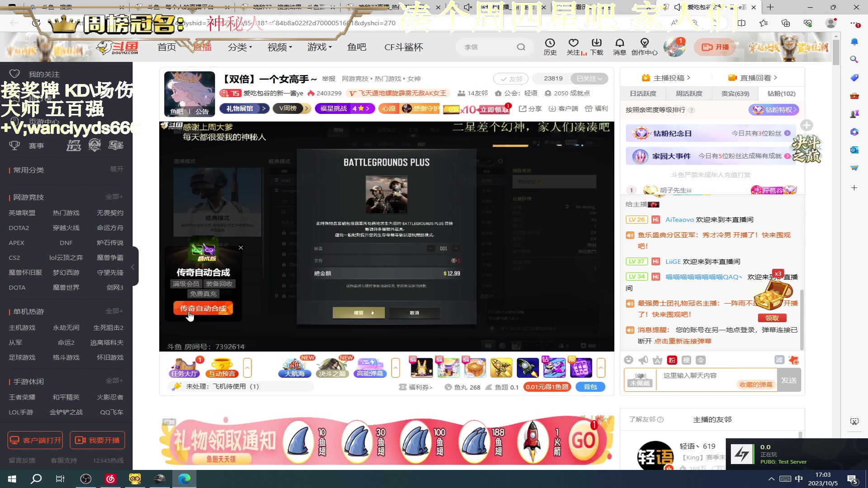Expand the 视频 dropdown menu
Viewport: 868px width, 488px height.
[280, 47]
